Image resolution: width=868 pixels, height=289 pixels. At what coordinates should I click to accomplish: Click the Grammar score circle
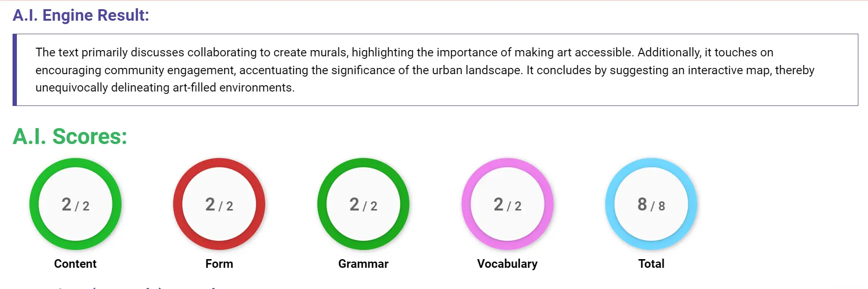pyautogui.click(x=364, y=204)
